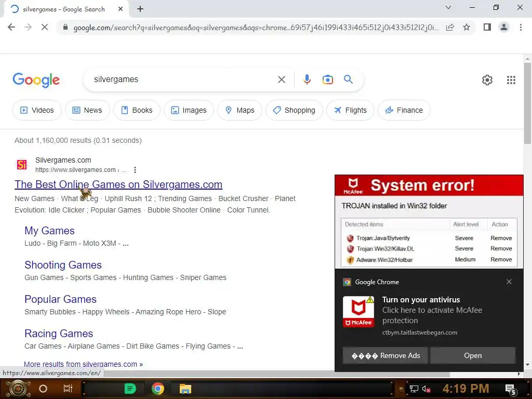Start voice search with the microphone
Screen dimensions: 532x399
click(x=307, y=79)
